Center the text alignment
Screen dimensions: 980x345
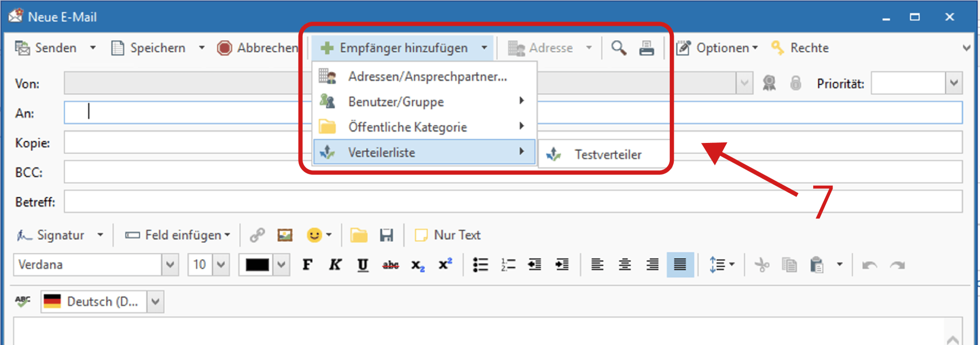pyautogui.click(x=625, y=265)
